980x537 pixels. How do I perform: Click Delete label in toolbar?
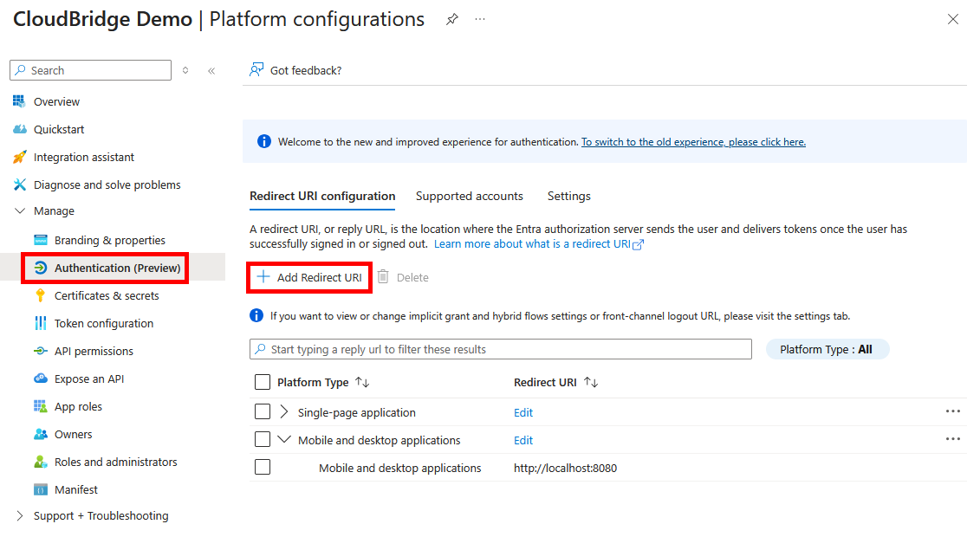pos(412,277)
